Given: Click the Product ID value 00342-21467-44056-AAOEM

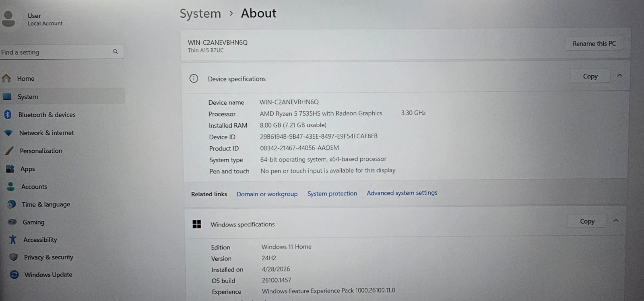Looking at the screenshot, I should point(299,148).
